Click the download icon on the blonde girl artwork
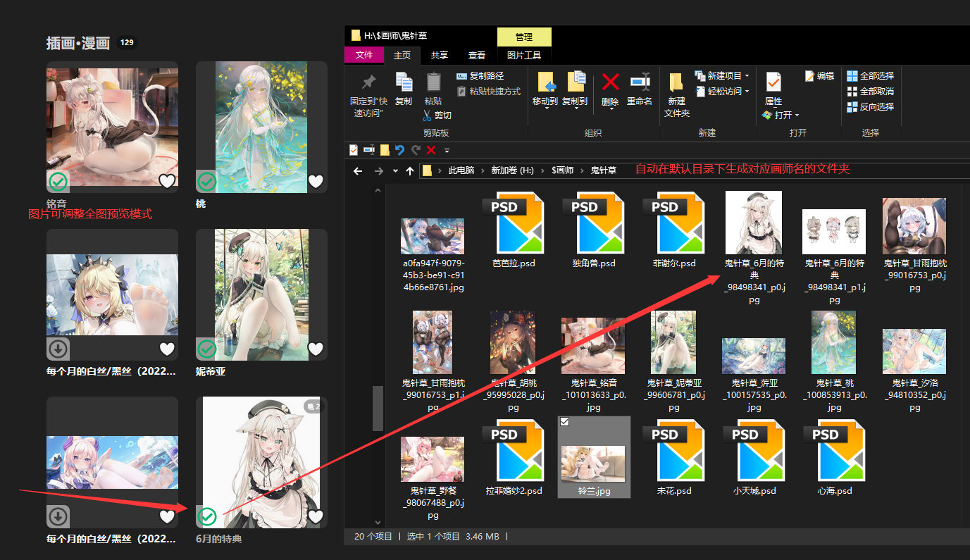This screenshot has width=970, height=560. [x=58, y=349]
